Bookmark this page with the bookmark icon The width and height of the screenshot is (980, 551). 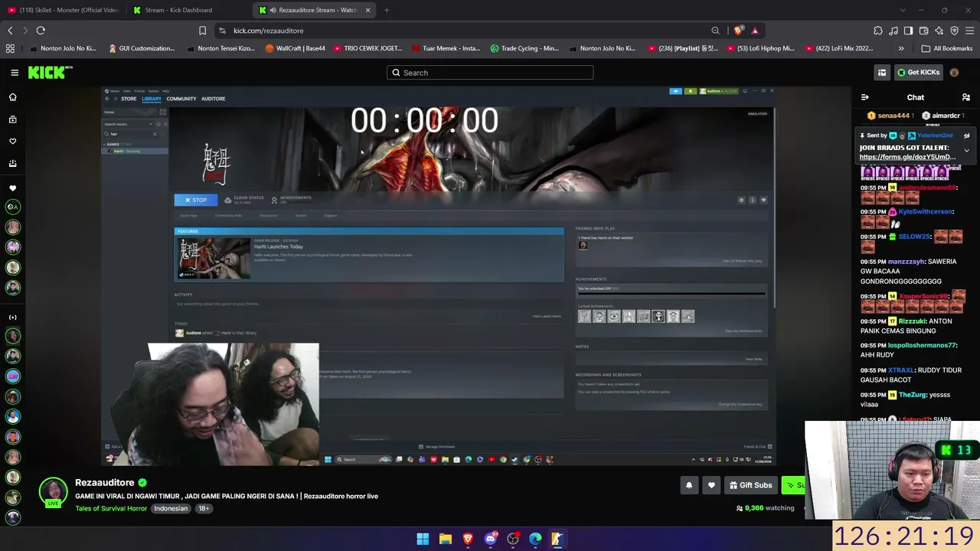pyautogui.click(x=202, y=31)
